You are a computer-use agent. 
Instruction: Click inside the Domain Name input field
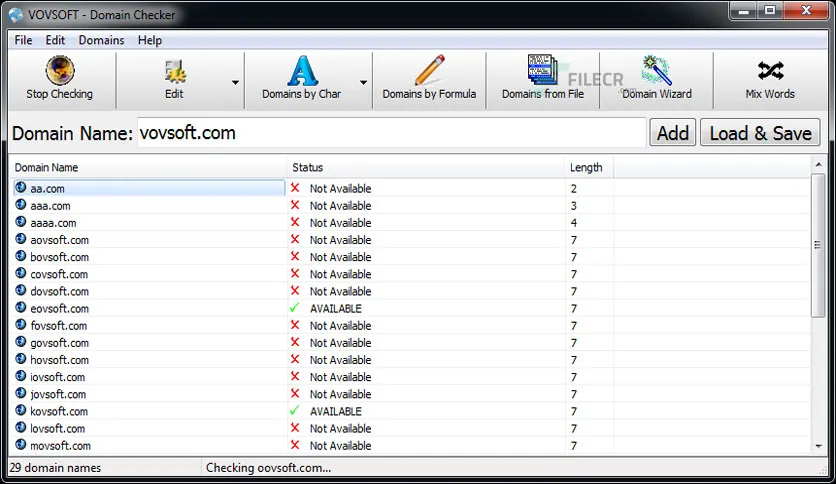391,133
